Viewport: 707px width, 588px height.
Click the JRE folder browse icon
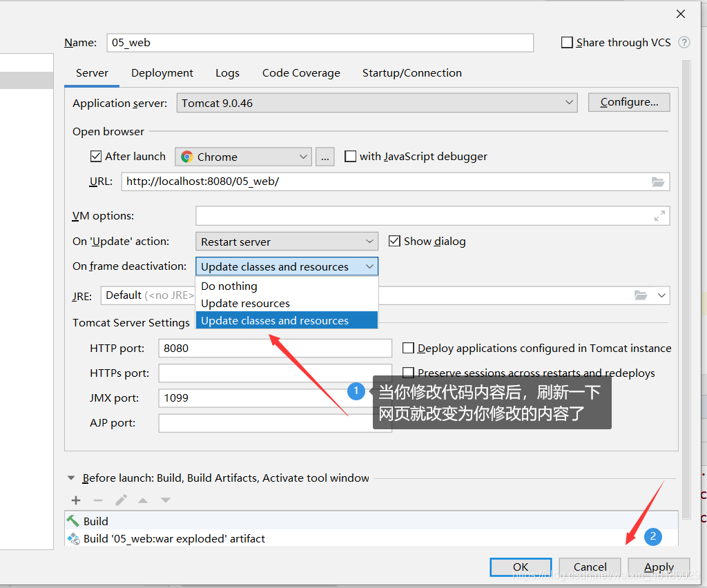(641, 295)
